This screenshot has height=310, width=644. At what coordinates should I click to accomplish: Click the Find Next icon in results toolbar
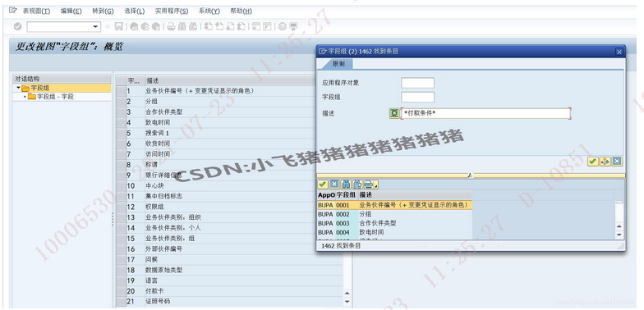click(x=357, y=185)
